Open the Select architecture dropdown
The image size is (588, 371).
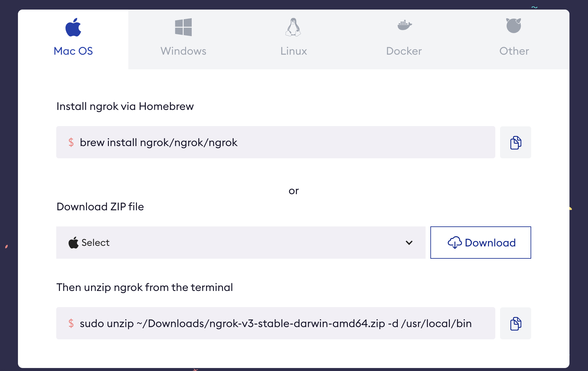[240, 243]
